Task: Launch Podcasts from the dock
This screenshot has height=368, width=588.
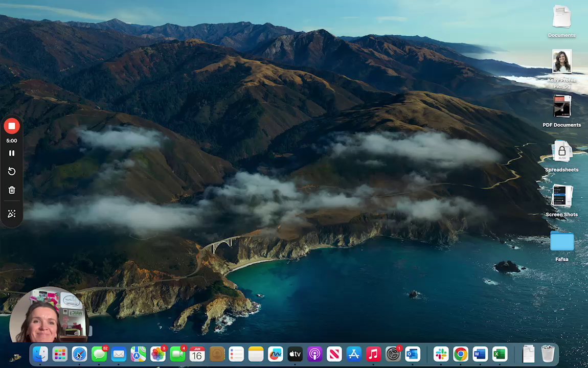Action: click(x=314, y=354)
